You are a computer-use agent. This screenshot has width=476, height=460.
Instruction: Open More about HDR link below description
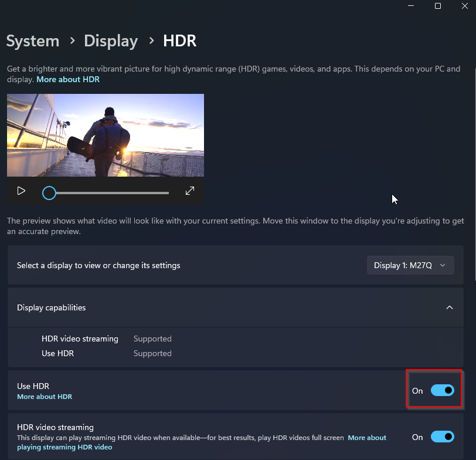(68, 79)
